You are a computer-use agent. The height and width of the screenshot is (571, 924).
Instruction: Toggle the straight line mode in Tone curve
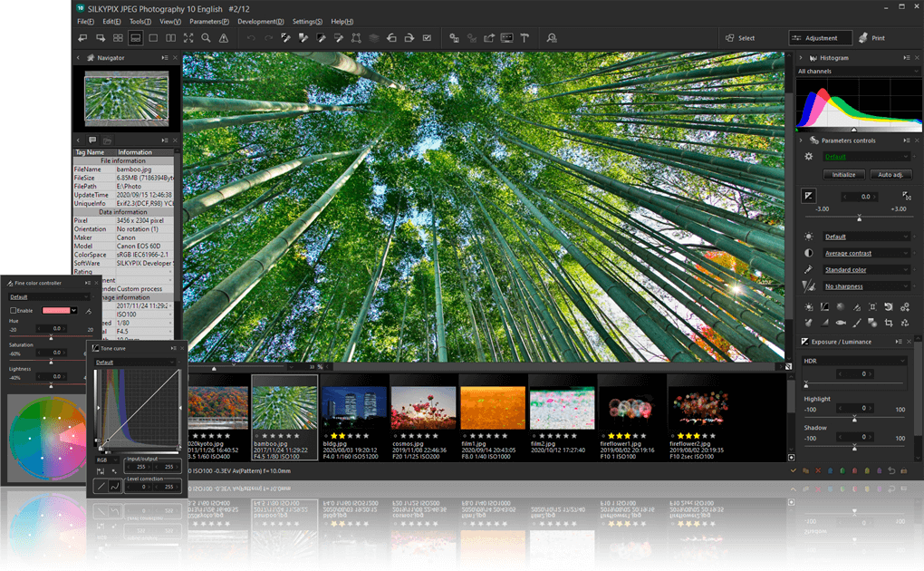click(101, 486)
